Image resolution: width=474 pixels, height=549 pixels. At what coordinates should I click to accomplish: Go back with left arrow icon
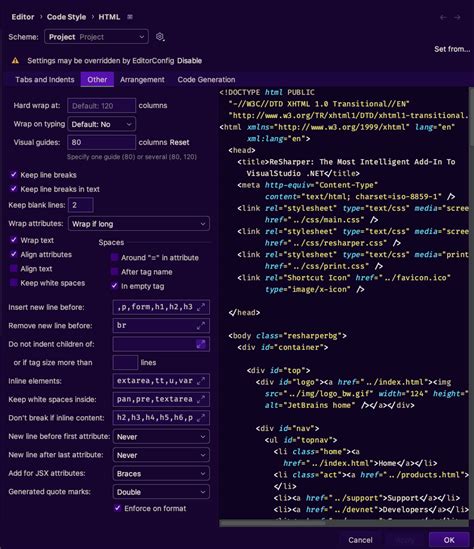point(443,17)
